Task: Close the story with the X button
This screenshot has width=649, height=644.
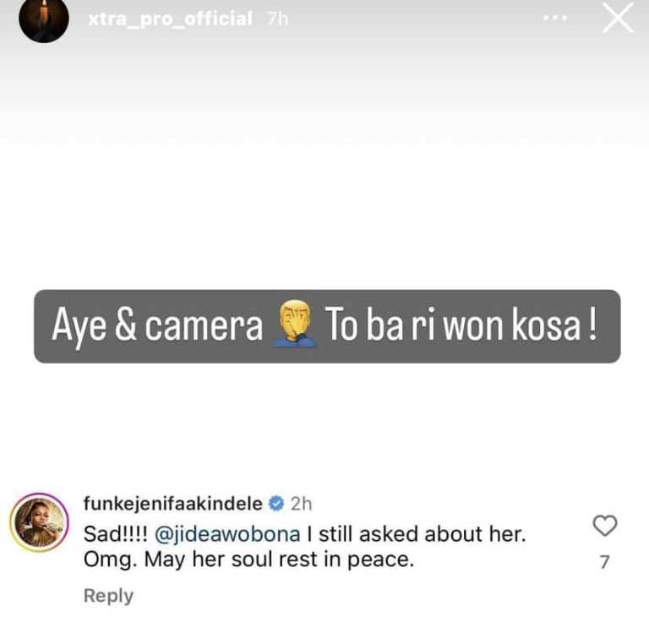Action: click(617, 19)
